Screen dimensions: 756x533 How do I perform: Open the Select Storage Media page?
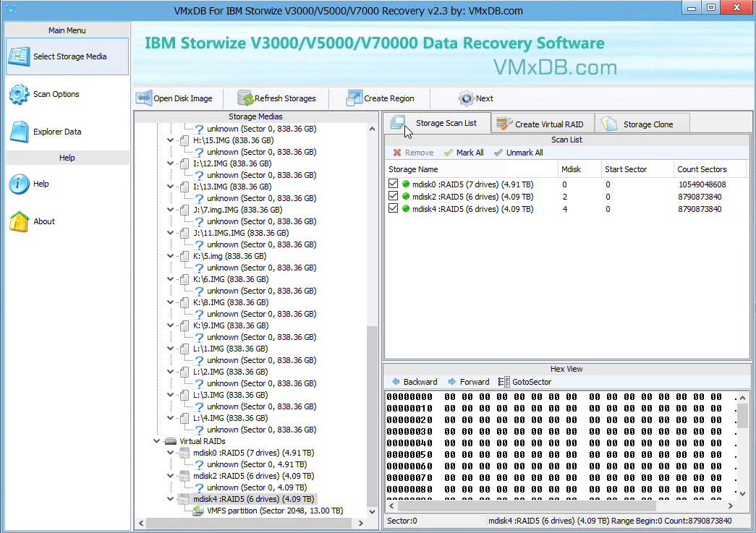pos(67,56)
